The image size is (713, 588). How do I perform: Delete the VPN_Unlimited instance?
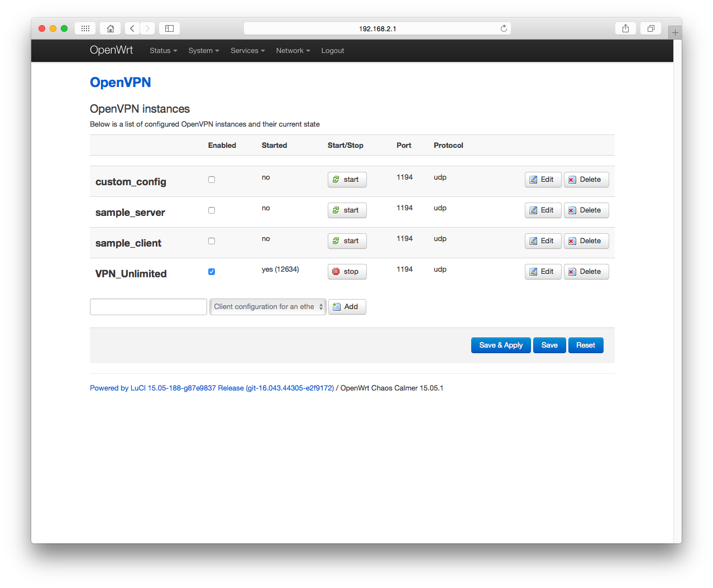pyautogui.click(x=586, y=272)
